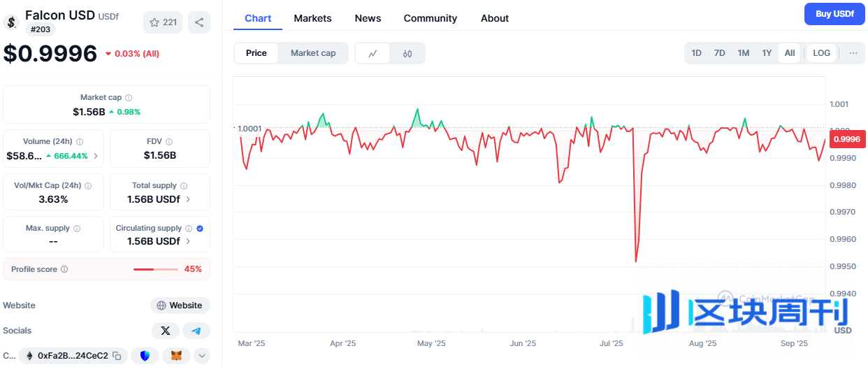Set chart range to 1Y
This screenshot has width=868, height=367.
tap(767, 53)
